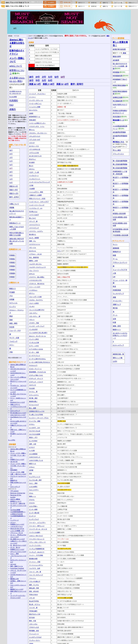
Task: Select は行 in the bold index above the table
Action: coord(63,77)
